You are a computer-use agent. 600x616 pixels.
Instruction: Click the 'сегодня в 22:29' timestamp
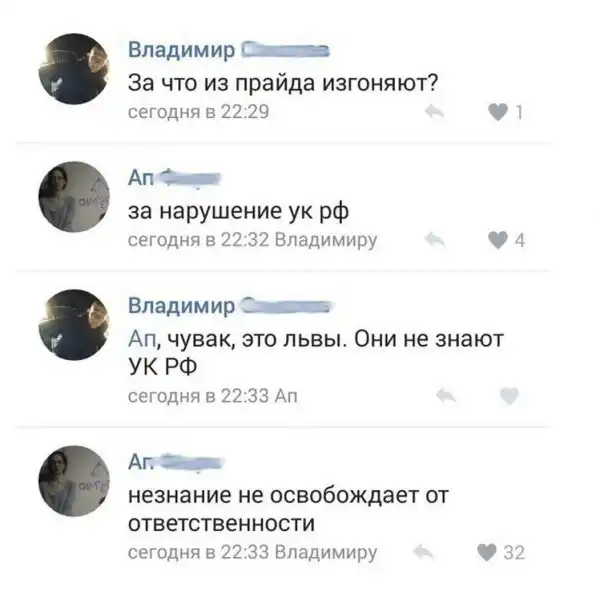click(x=198, y=112)
